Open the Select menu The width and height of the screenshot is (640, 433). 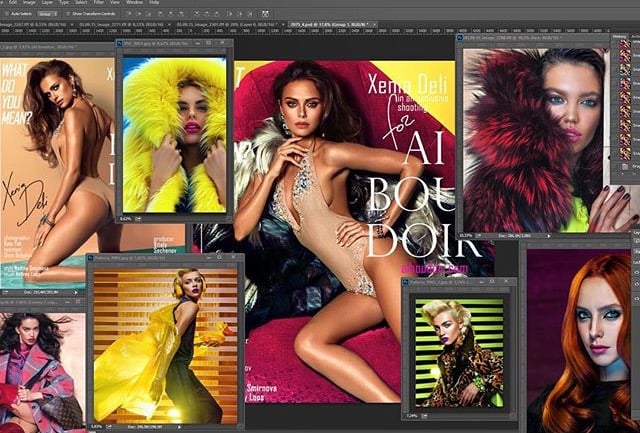pyautogui.click(x=81, y=2)
